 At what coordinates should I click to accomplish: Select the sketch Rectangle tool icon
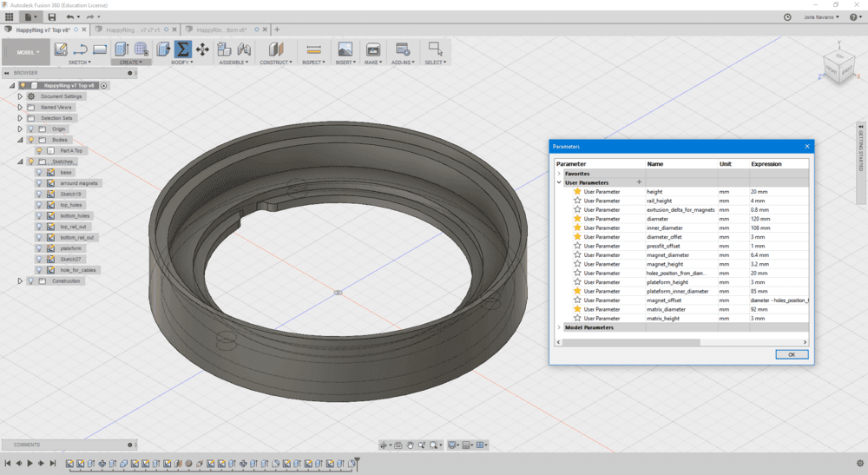tap(100, 49)
